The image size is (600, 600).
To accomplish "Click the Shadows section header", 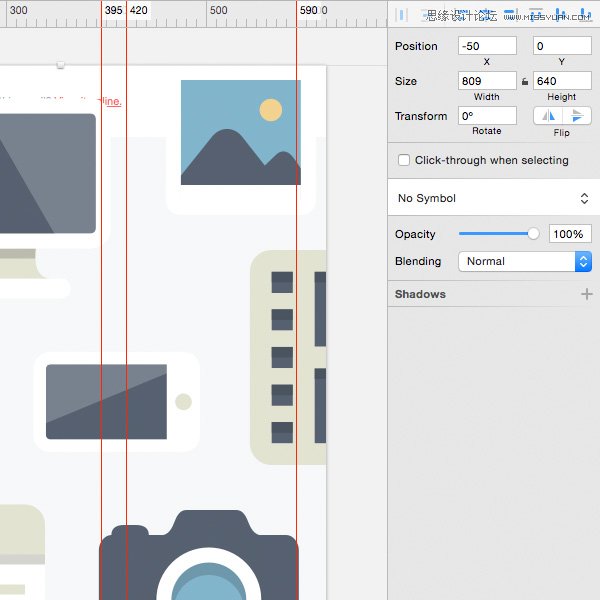I will pyautogui.click(x=420, y=294).
